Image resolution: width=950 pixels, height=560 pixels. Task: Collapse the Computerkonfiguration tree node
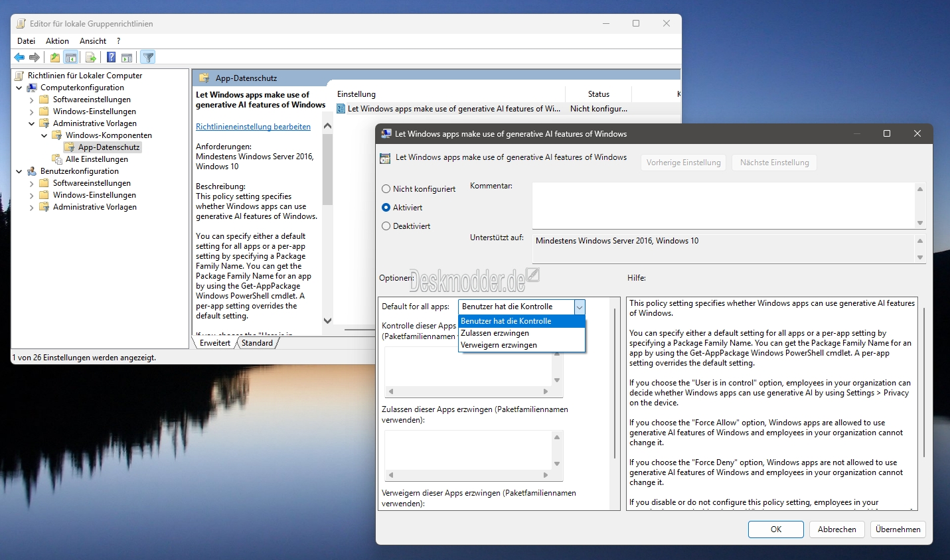(19, 88)
